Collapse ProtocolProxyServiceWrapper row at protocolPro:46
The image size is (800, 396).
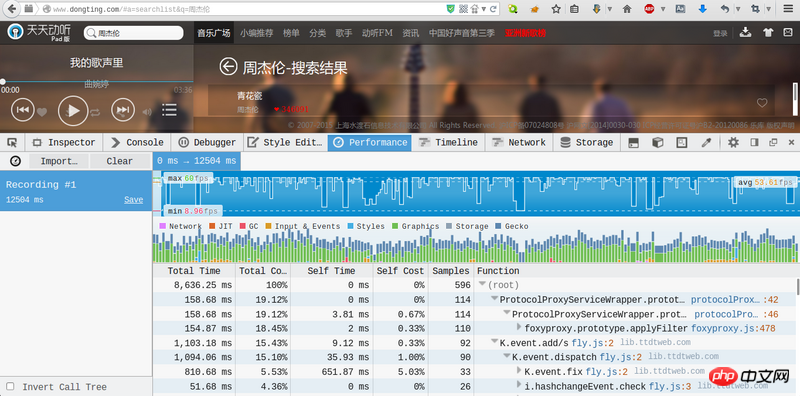point(507,313)
